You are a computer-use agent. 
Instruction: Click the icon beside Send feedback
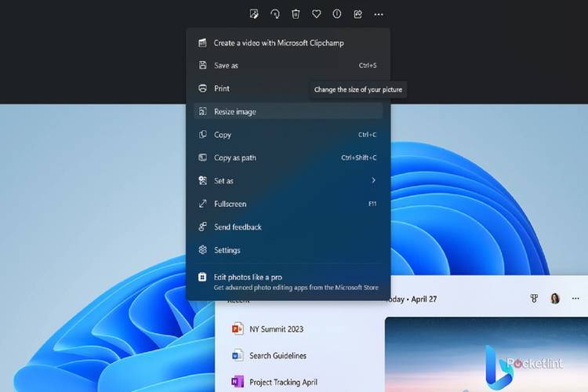(x=202, y=227)
